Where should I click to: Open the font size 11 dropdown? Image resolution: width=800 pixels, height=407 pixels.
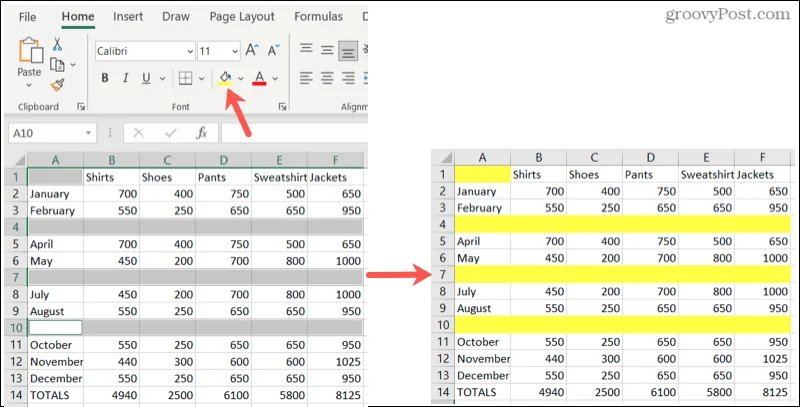[235, 52]
